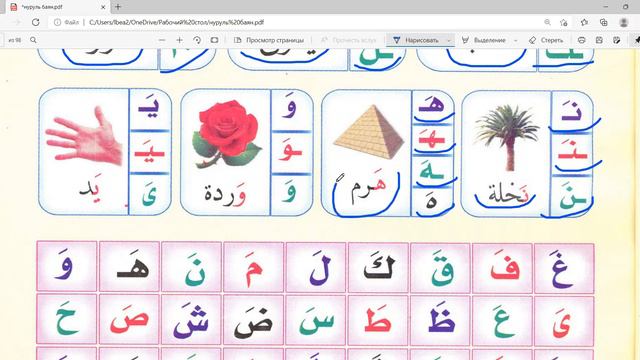640x360 pixels.
Task: Click the fit to page icon
Action: click(x=214, y=40)
